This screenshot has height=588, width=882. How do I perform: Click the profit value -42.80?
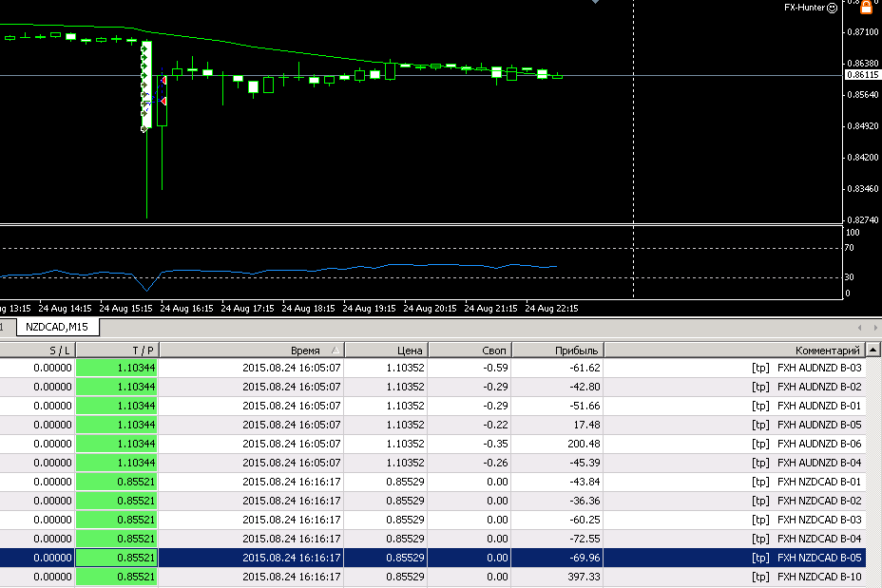point(585,387)
